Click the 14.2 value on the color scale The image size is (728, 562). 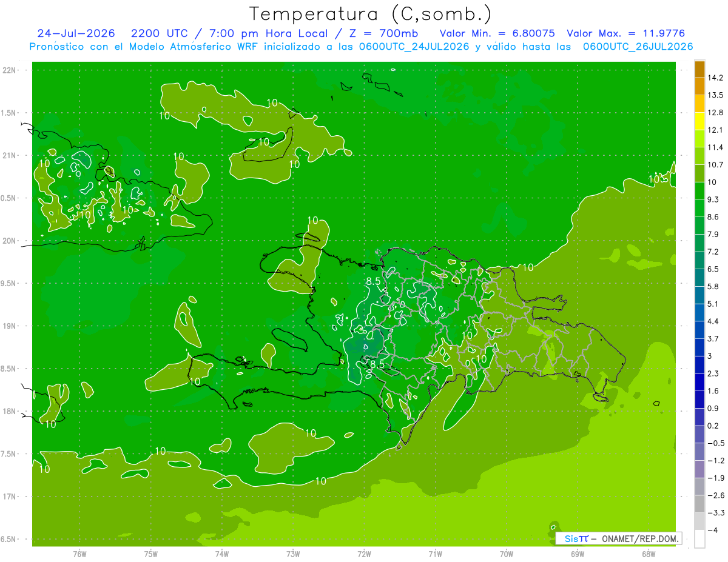click(716, 78)
